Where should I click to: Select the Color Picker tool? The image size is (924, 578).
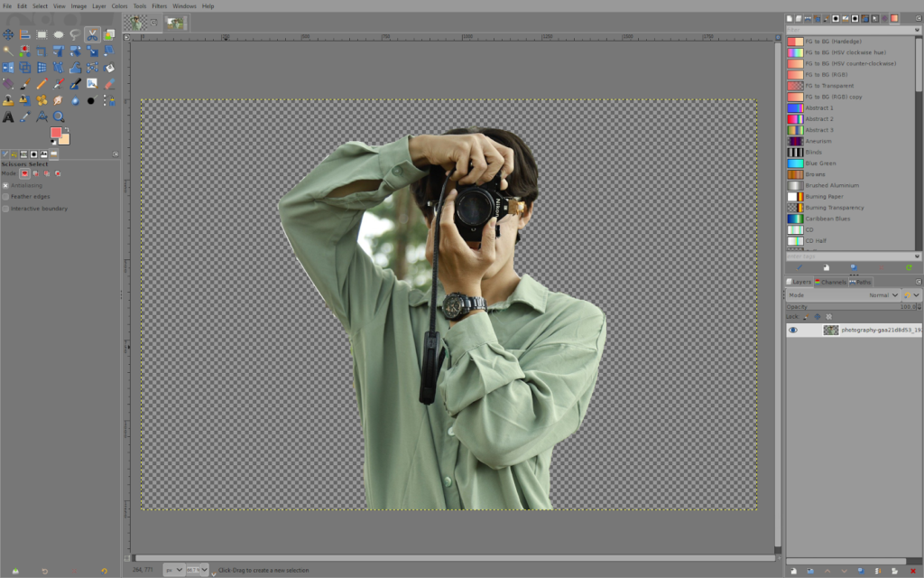coord(24,116)
